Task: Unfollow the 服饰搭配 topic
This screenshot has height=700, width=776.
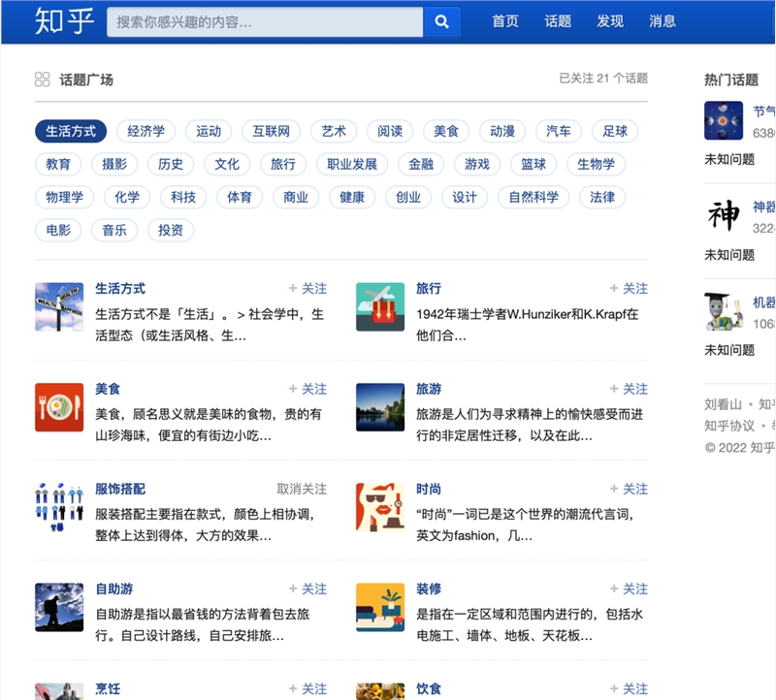Action: click(302, 490)
